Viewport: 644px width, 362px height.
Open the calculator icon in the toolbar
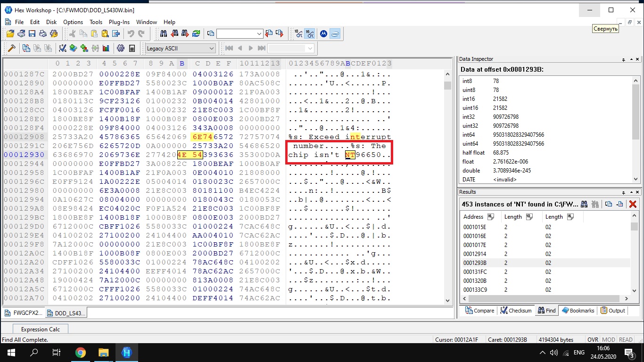(x=132, y=48)
